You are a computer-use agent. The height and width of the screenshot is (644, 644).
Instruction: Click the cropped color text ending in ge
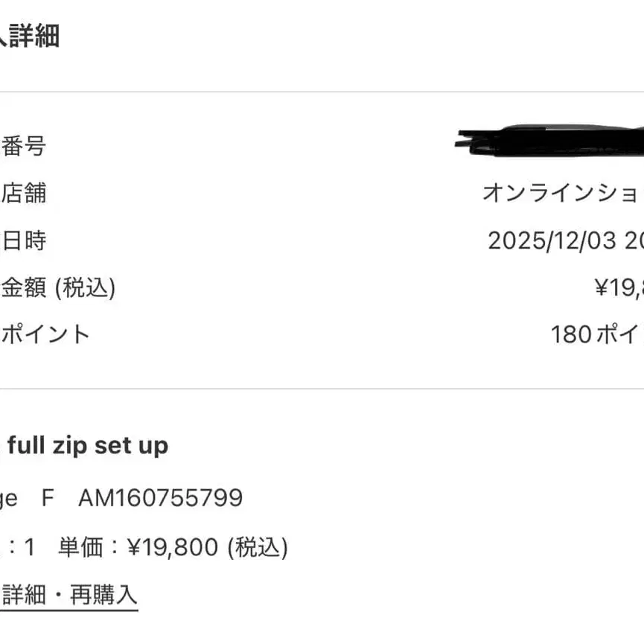click(9, 498)
